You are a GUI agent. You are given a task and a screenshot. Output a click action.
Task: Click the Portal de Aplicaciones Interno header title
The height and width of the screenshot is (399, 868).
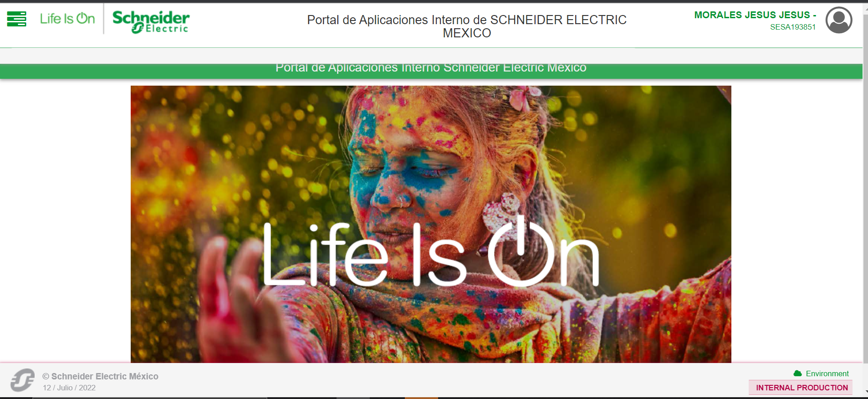coord(467,26)
